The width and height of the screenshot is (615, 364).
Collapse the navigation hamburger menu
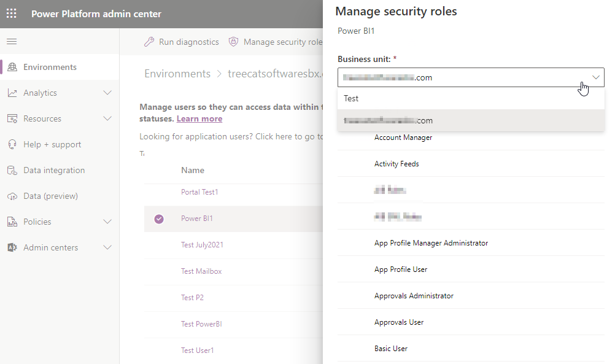(x=12, y=41)
